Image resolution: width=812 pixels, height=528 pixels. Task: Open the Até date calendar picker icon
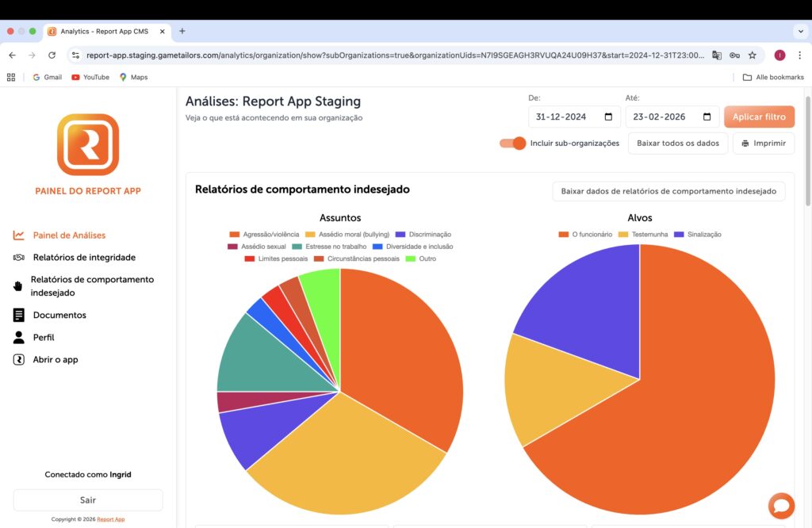pyautogui.click(x=707, y=117)
